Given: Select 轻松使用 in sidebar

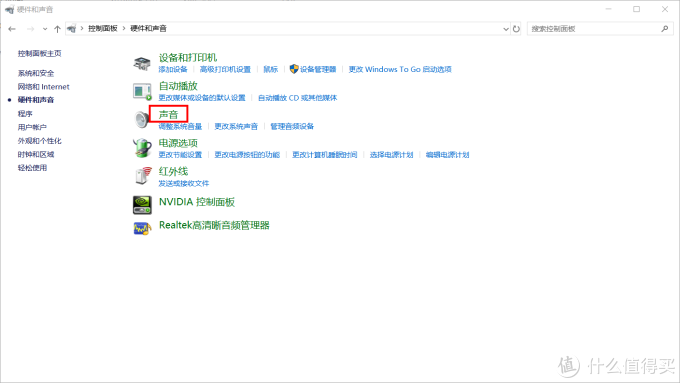Looking at the screenshot, I should pos(32,168).
